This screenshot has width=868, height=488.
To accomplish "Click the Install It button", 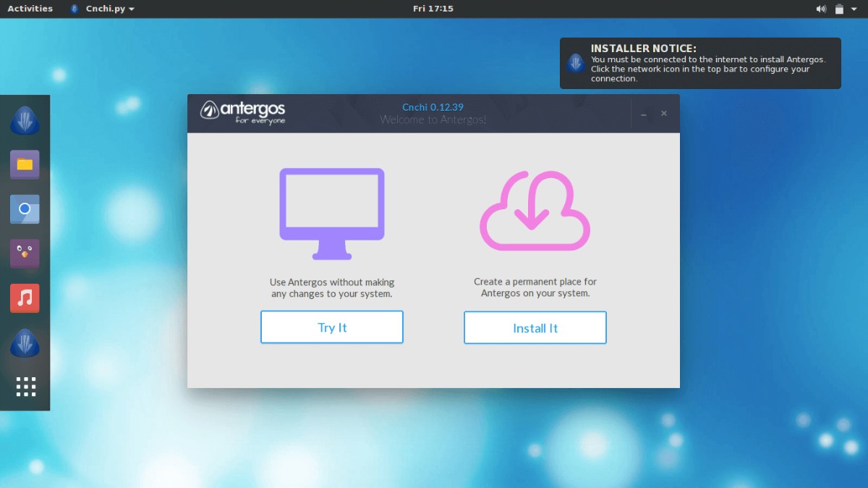I will click(535, 328).
